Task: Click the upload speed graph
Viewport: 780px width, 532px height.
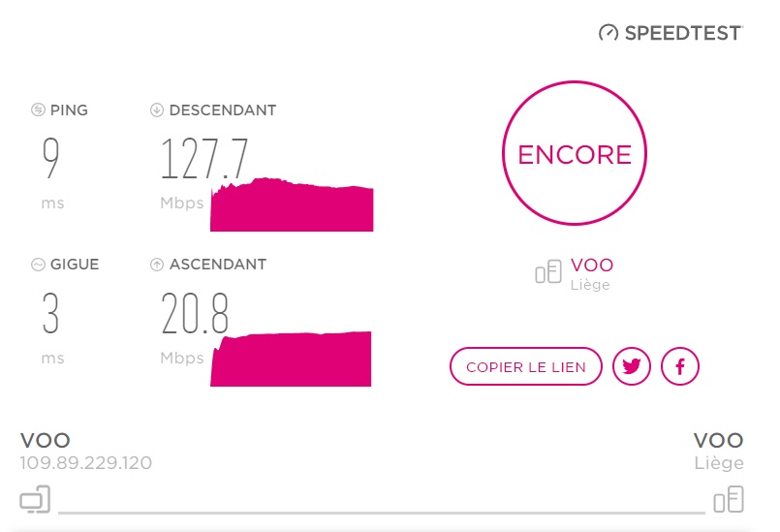Action: (291, 359)
